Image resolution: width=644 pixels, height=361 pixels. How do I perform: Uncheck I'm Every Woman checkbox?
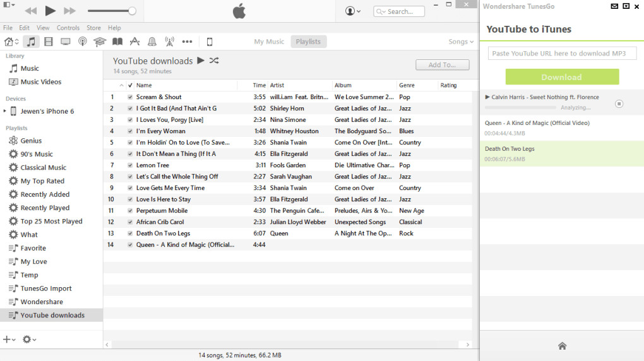(130, 131)
